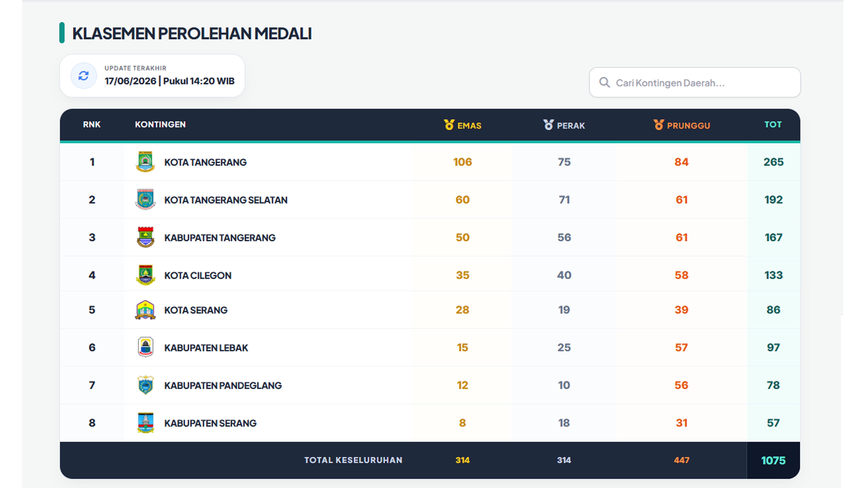The height and width of the screenshot is (488, 868).
Task: Click bronze count 58 for Kota Cilegon
Action: 681,275
